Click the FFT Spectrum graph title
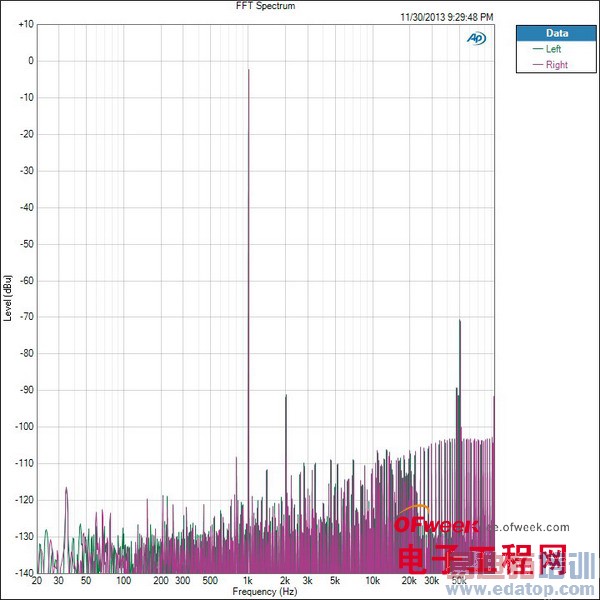The width and height of the screenshot is (600, 600). coord(266,6)
